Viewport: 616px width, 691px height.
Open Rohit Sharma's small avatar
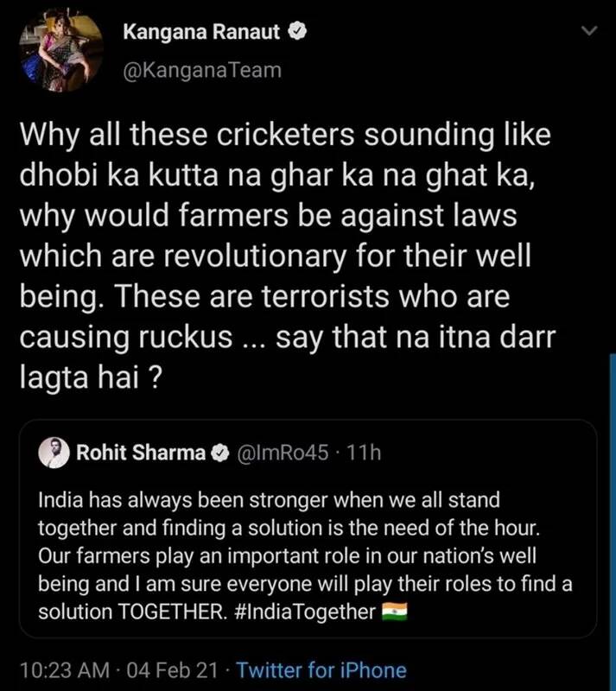click(54, 453)
